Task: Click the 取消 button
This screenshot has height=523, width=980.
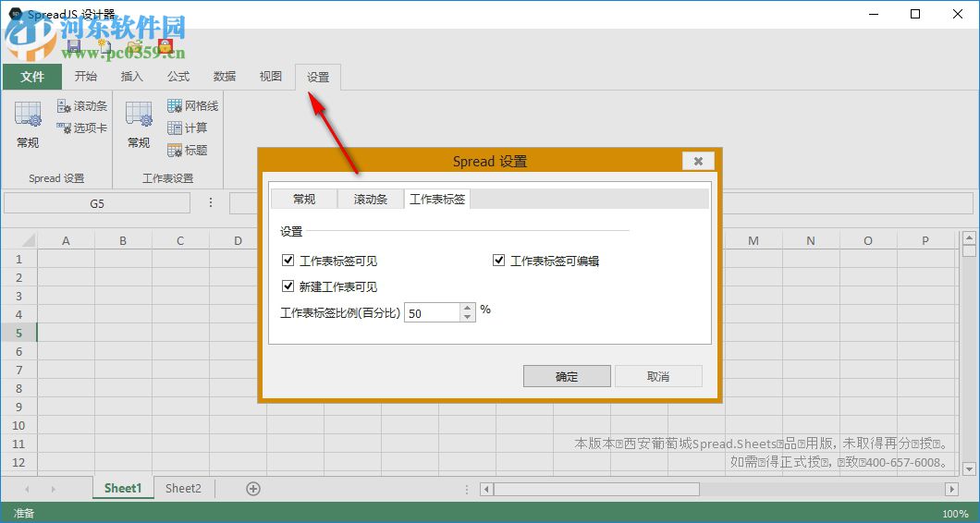Action: (659, 376)
